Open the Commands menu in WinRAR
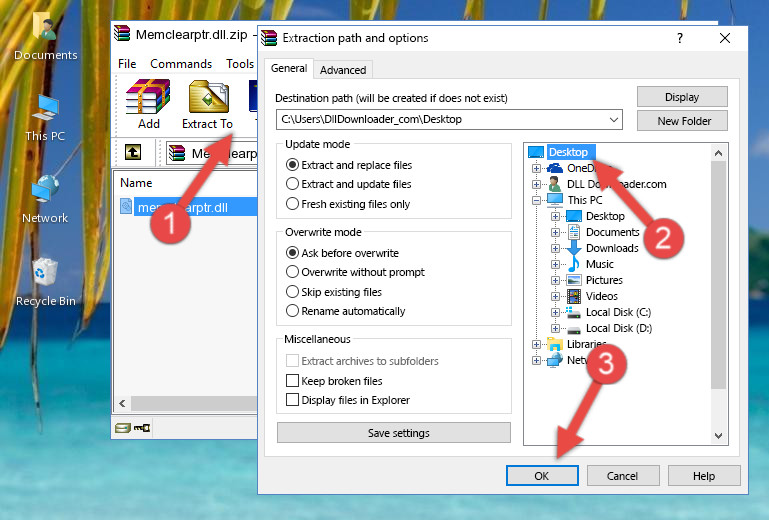769x520 pixels. (x=181, y=64)
